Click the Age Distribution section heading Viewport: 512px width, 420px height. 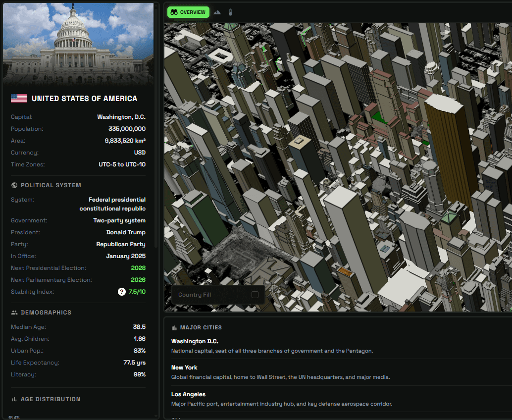(x=51, y=399)
